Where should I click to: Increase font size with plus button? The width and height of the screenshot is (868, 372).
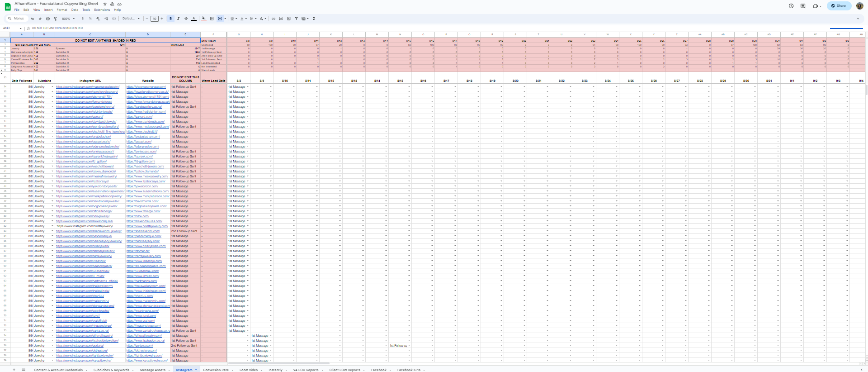click(x=162, y=19)
